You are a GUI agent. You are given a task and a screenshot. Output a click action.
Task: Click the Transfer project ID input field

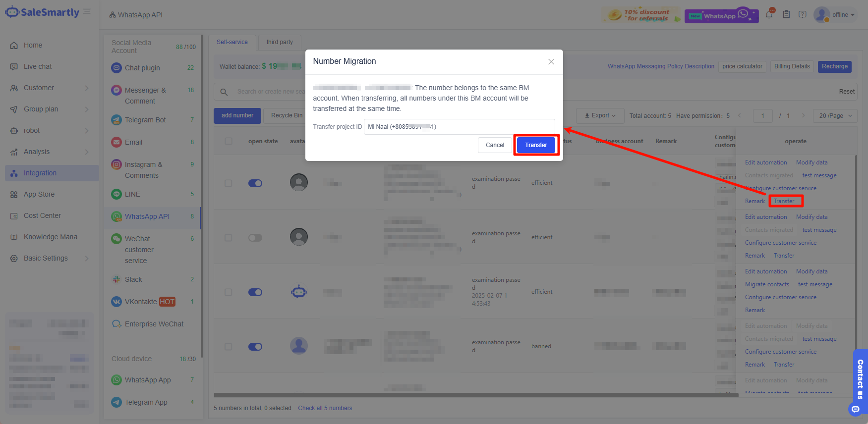click(459, 127)
